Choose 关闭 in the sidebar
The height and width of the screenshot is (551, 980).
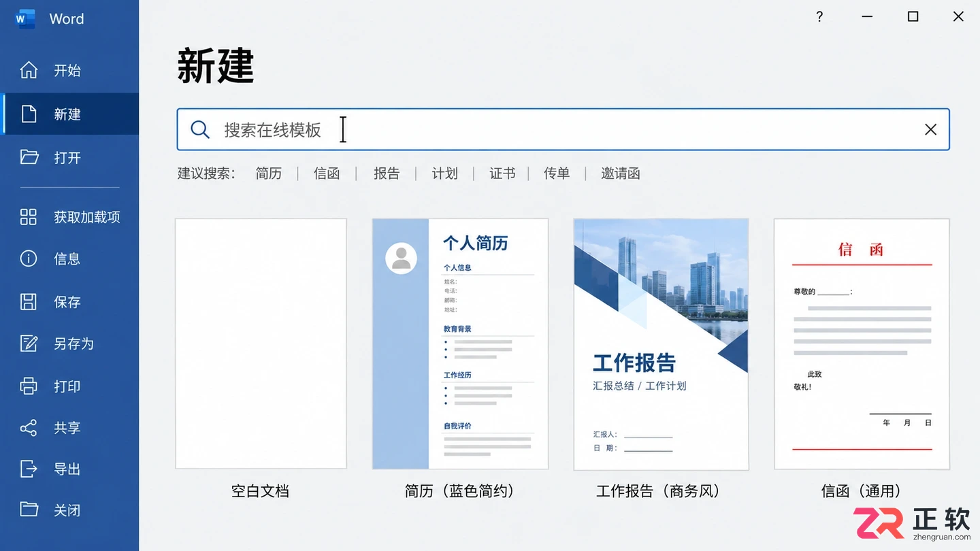click(69, 510)
